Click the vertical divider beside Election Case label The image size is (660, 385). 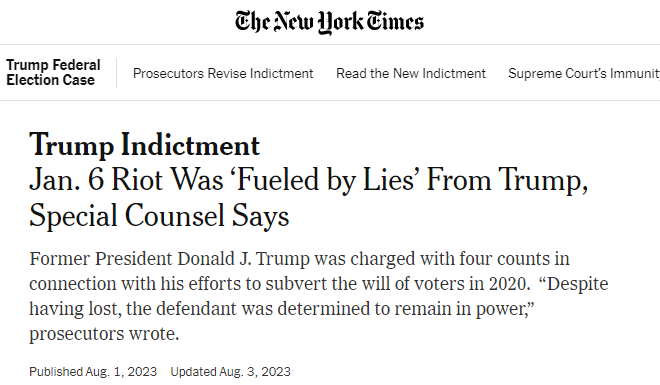click(117, 73)
